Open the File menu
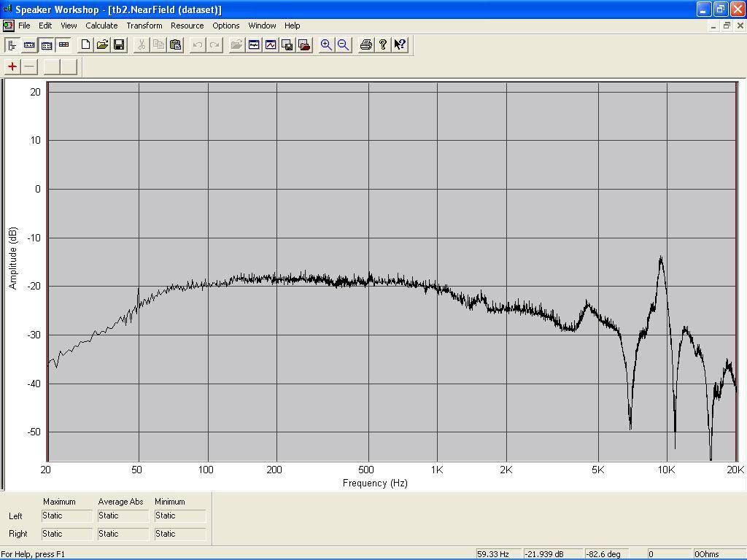747x560 pixels. tap(24, 26)
